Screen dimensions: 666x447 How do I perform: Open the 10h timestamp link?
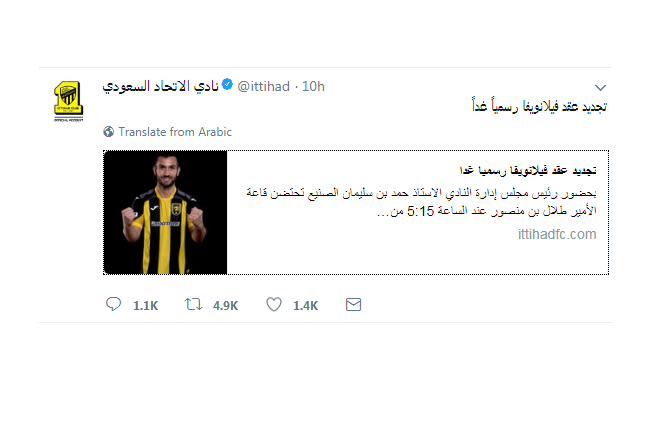(313, 87)
